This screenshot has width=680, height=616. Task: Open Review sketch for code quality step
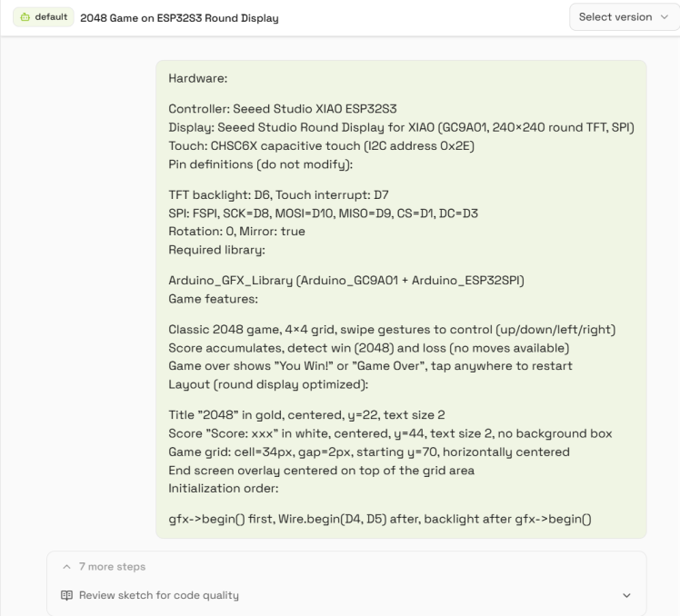click(159, 595)
